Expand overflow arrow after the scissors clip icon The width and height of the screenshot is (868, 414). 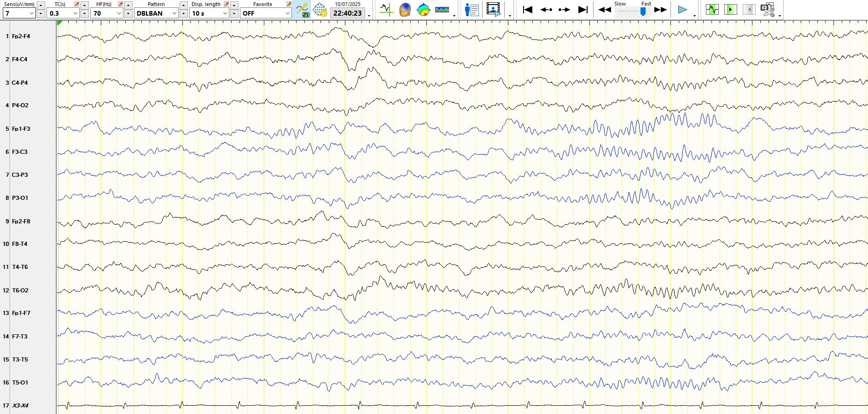tap(780, 16)
